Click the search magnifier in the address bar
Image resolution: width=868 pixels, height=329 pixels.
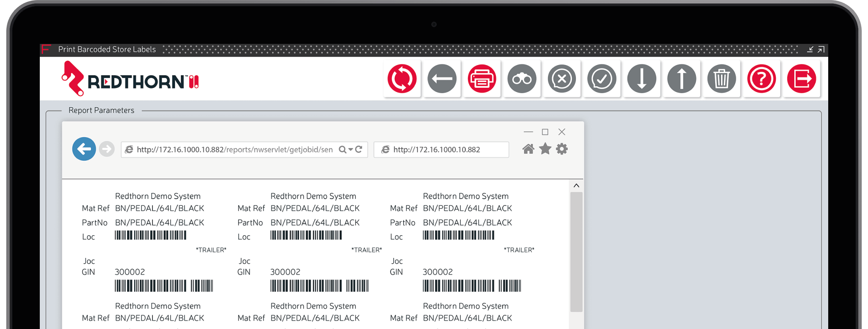point(343,150)
